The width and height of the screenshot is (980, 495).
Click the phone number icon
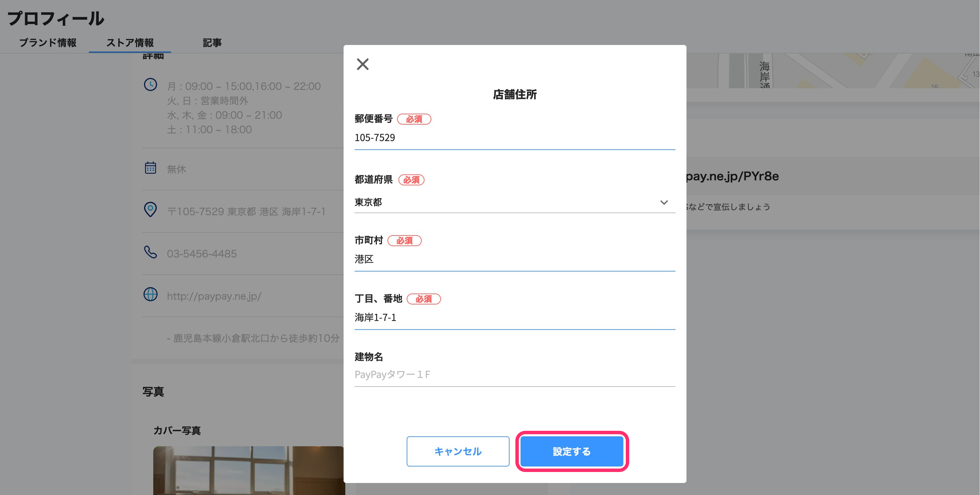(x=150, y=252)
